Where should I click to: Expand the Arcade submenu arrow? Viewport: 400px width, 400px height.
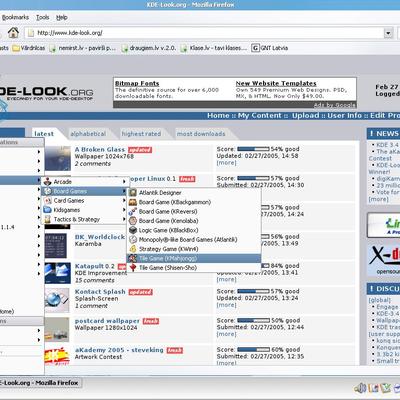pos(124,182)
